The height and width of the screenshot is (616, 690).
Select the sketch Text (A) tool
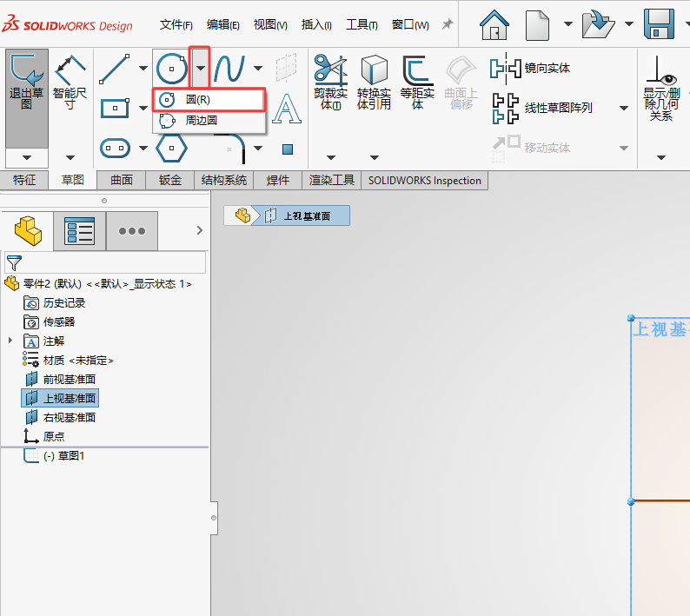[287, 109]
